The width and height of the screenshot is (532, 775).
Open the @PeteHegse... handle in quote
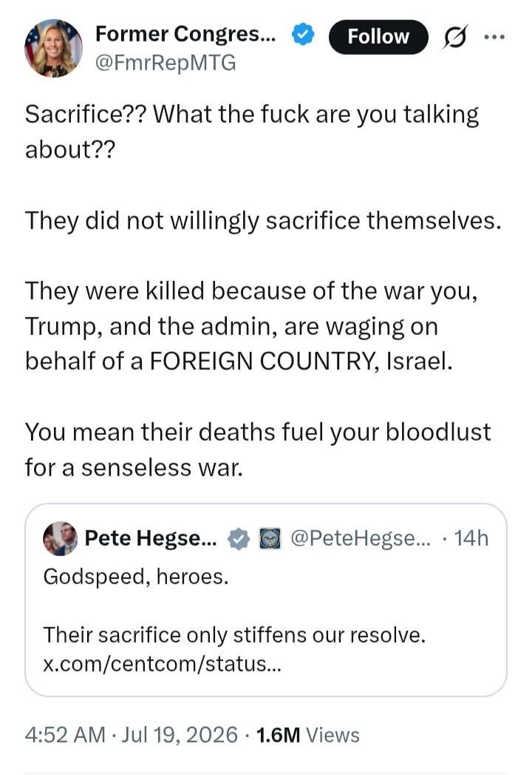click(x=361, y=538)
